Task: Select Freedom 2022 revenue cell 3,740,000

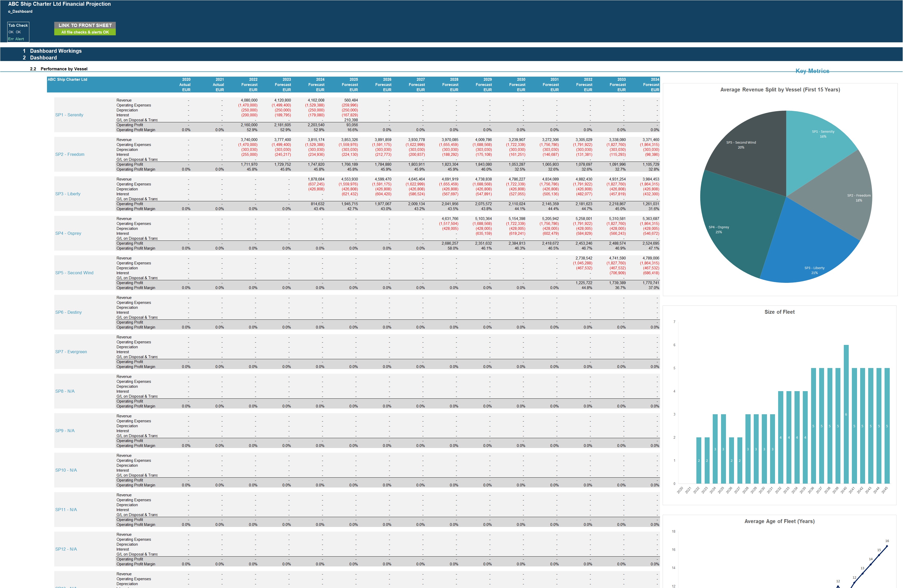Action: tap(249, 140)
